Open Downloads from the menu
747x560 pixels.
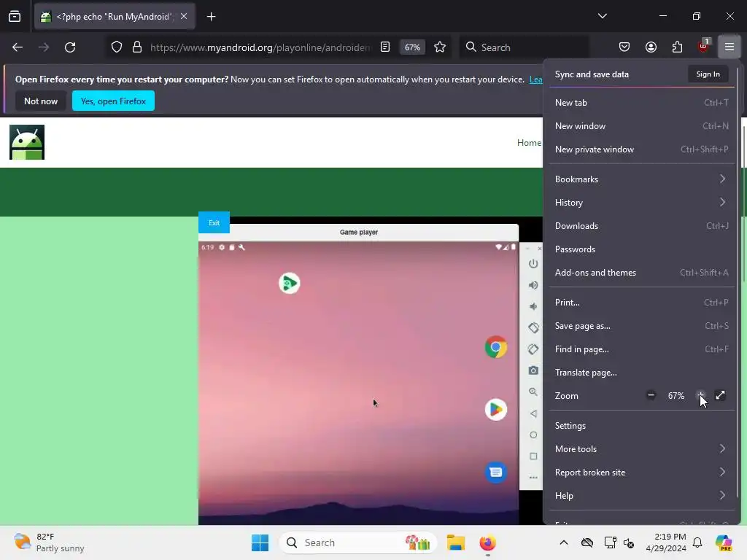click(641, 226)
